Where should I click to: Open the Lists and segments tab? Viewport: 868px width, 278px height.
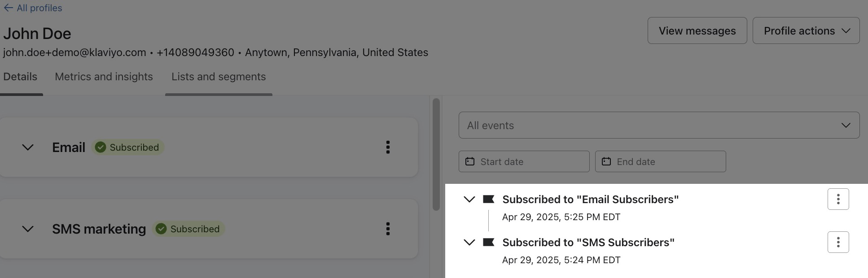point(219,77)
